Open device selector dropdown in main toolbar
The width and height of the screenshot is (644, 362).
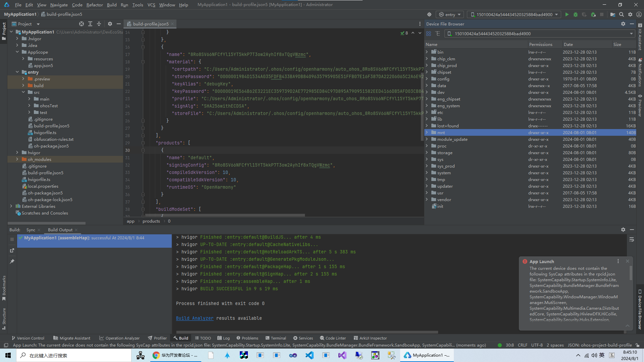click(514, 14)
